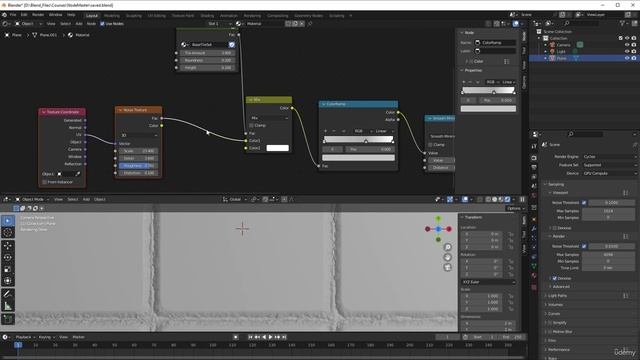Toggle Viewport Noise Threshold checkbox
Screen dimensions: 640x360
(x=584, y=202)
